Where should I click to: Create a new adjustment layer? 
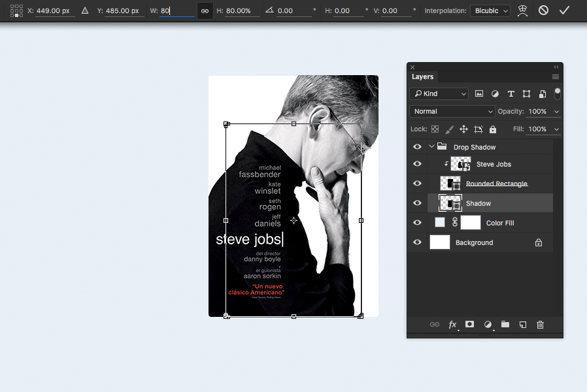pos(487,325)
